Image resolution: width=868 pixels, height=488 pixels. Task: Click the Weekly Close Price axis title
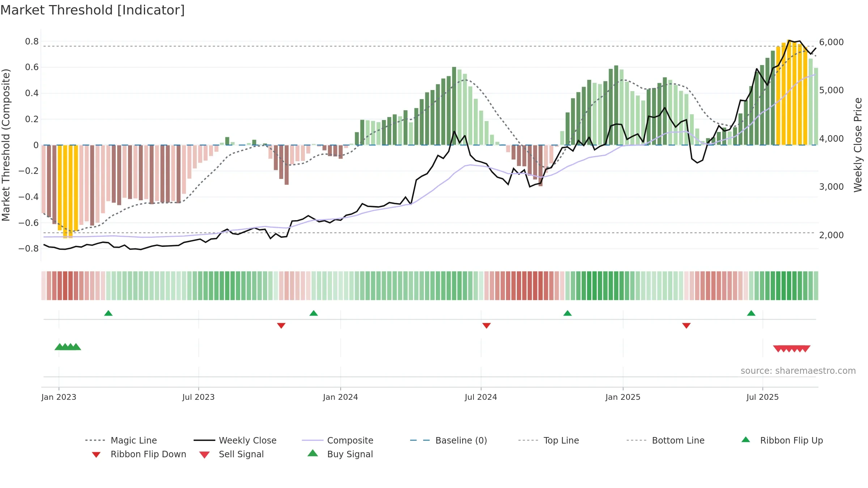(858, 145)
